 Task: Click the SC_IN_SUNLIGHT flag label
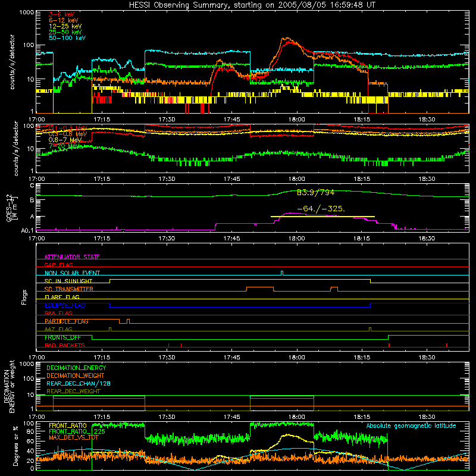click(x=68, y=281)
